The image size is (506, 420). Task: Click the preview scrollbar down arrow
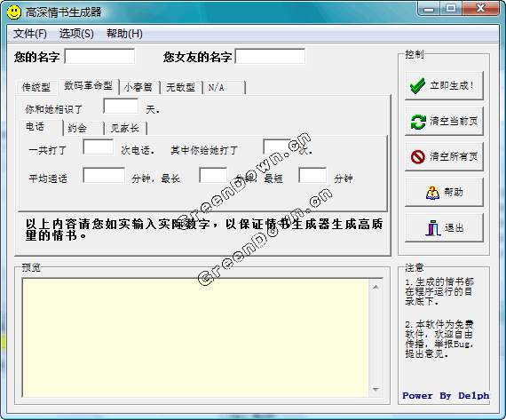point(376,390)
